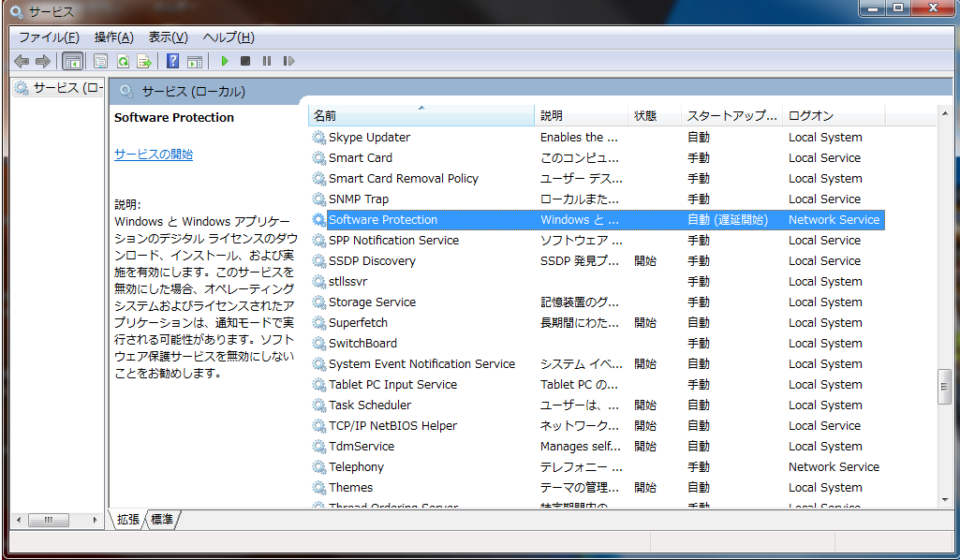
Task: Sort by スタートアップ column header
Action: [731, 116]
